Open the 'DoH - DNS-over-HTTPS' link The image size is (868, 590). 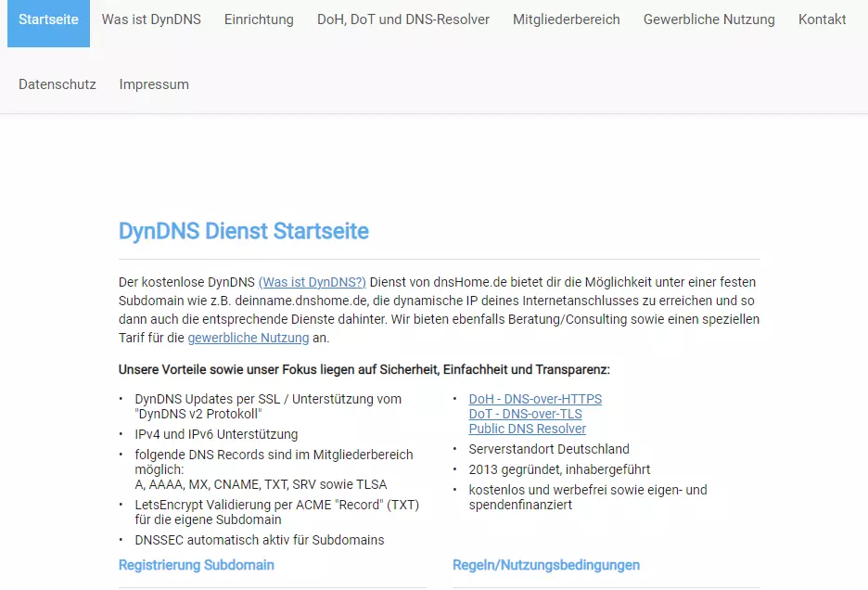click(535, 399)
